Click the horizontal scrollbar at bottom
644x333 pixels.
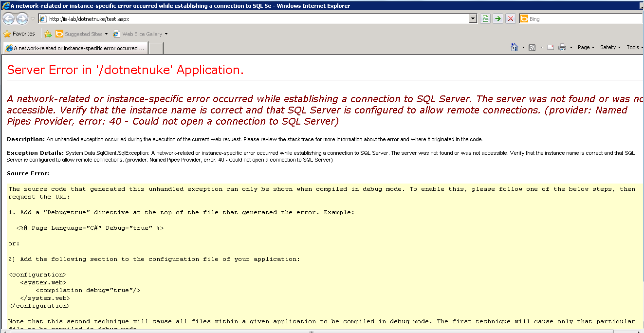[312, 332]
